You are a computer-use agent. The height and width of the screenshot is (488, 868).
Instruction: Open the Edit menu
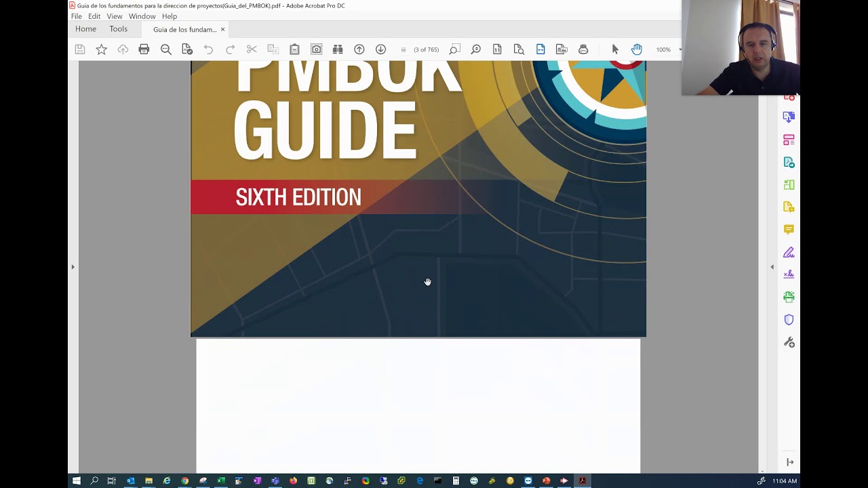pos(94,16)
